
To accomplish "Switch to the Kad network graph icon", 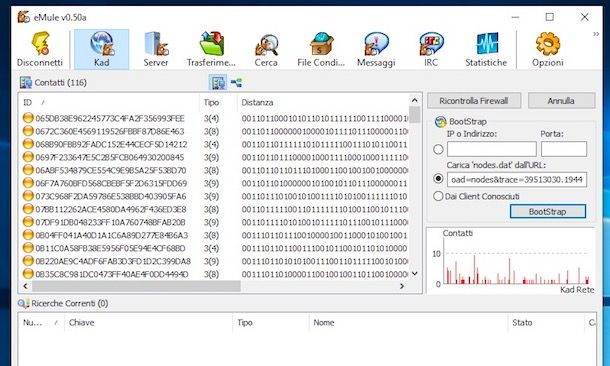I will [236, 82].
